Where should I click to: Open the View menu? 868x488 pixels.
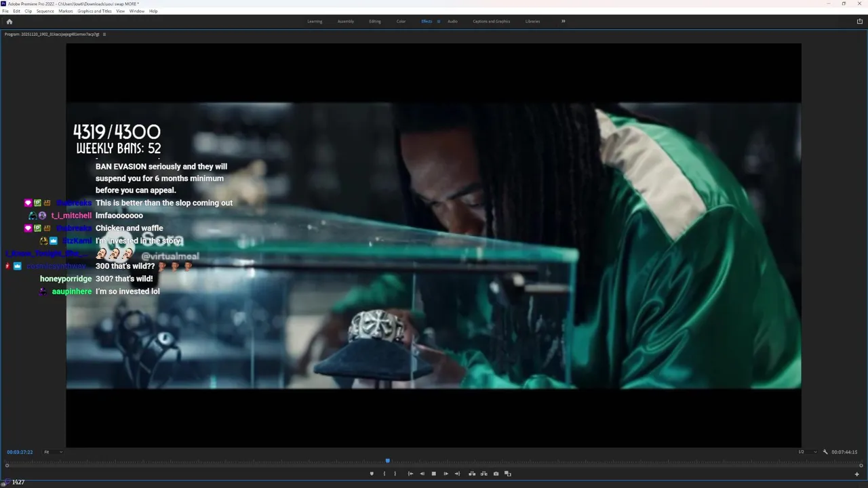120,11
